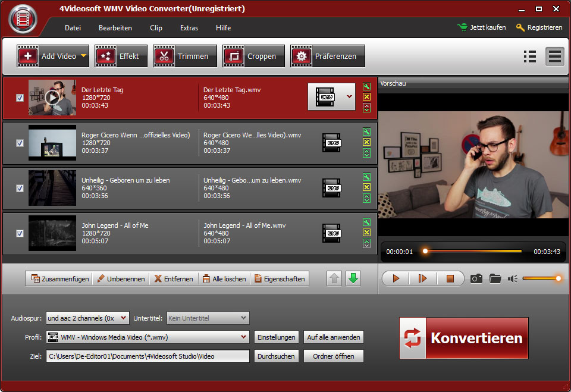Click the Ziel output path field
The width and height of the screenshot is (571, 392).
[148, 356]
